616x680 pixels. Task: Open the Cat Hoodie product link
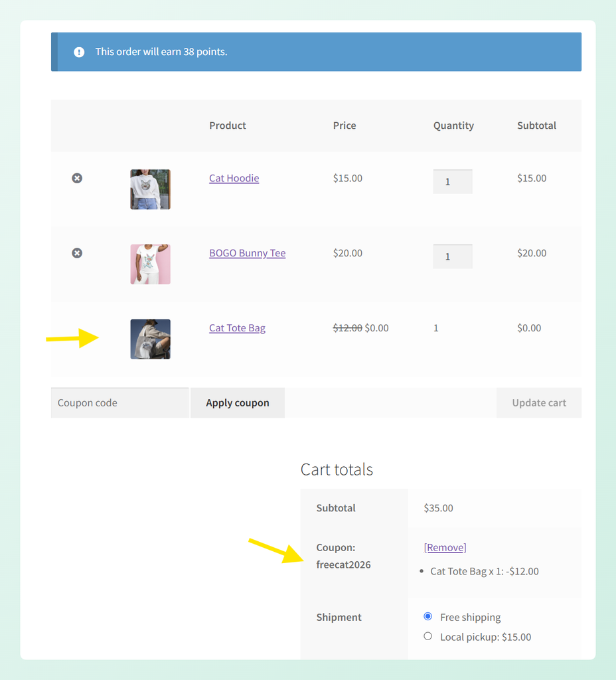tap(234, 178)
